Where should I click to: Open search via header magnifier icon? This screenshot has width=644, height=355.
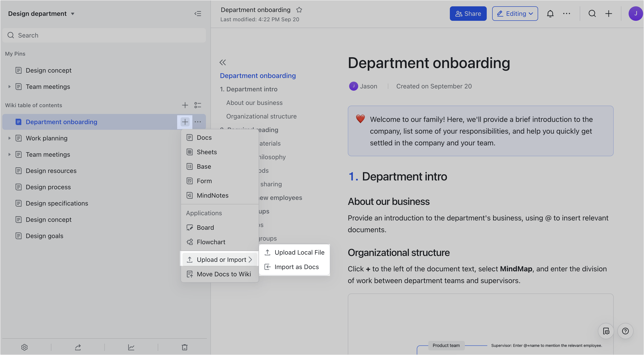pyautogui.click(x=592, y=14)
